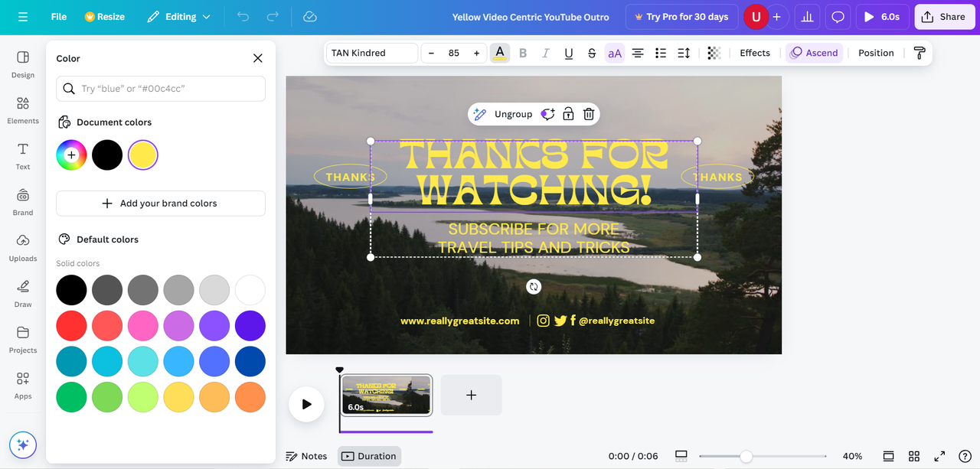Open the Text sidebar tab
The width and height of the screenshot is (980, 469).
click(x=23, y=156)
